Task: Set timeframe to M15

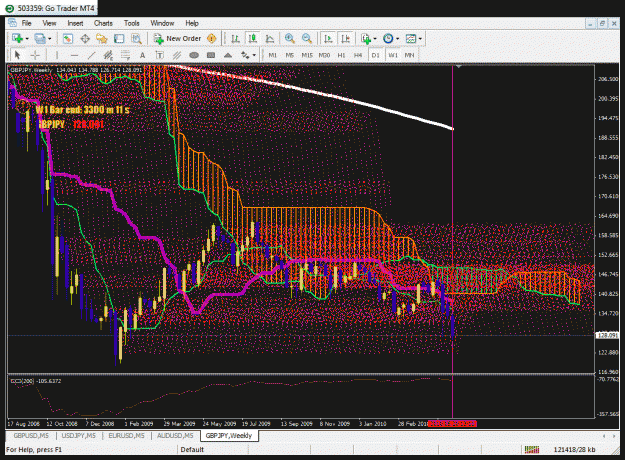Action: (x=307, y=55)
